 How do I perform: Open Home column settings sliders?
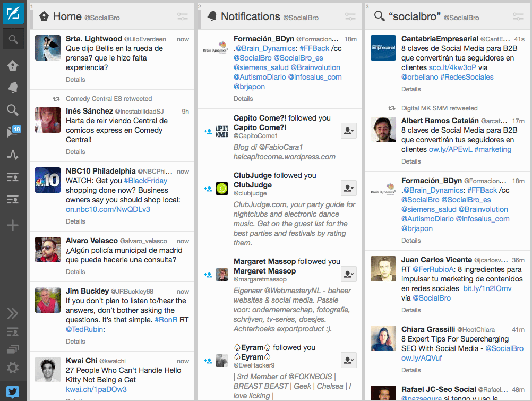183,16
